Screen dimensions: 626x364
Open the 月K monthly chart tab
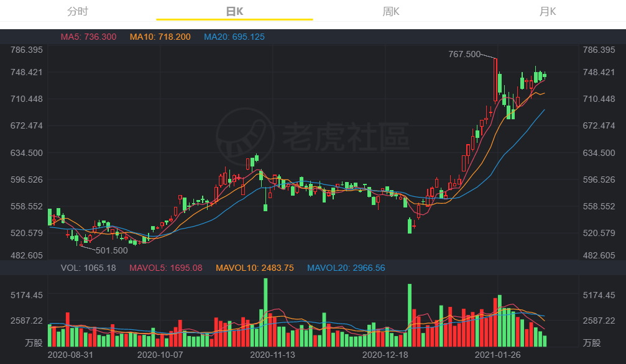pyautogui.click(x=547, y=11)
